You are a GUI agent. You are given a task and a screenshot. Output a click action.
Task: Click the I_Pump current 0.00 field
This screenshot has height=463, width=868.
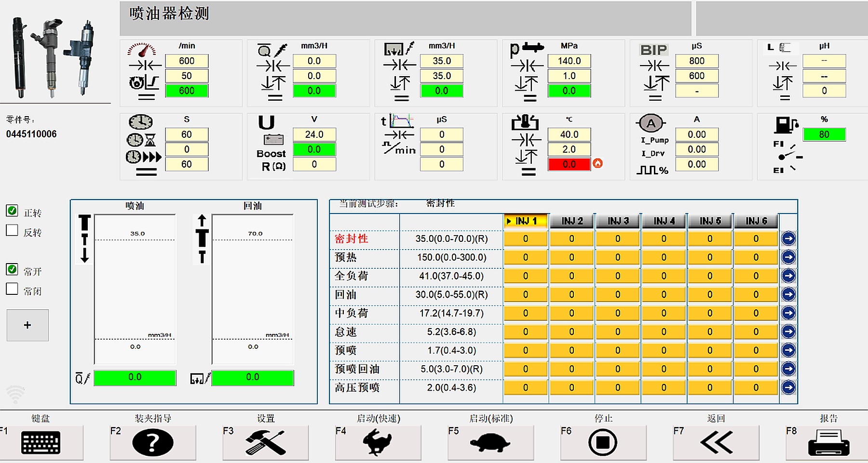point(697,134)
